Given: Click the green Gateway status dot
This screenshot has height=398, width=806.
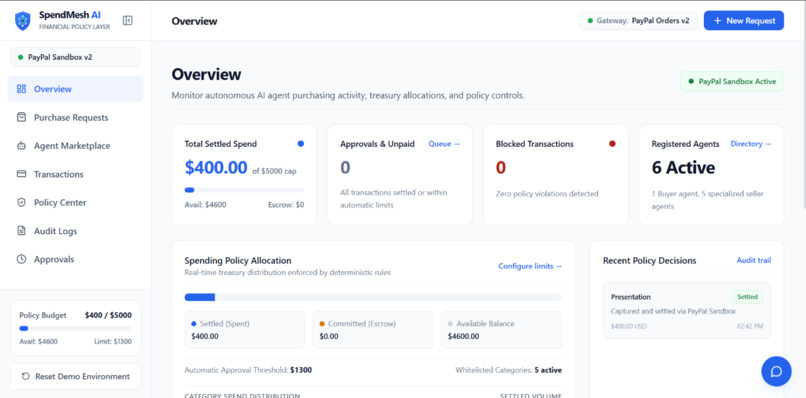Looking at the screenshot, I should pos(590,21).
